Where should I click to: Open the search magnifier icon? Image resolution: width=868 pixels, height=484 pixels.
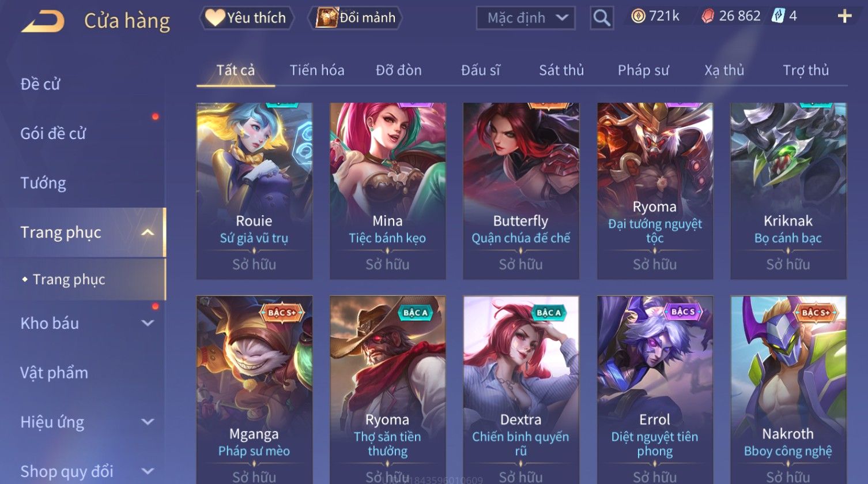[x=602, y=18]
